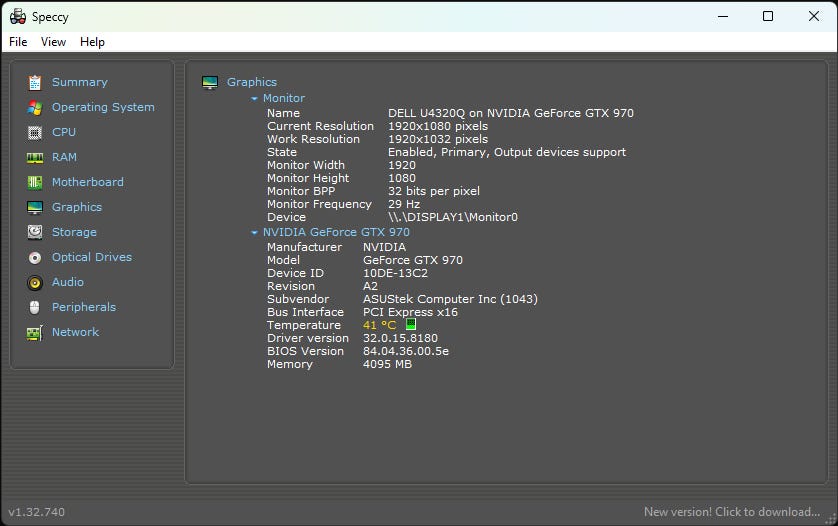Screen dimensions: 838x526
Task: Click the Peripherals mouse icon
Action: (35, 307)
